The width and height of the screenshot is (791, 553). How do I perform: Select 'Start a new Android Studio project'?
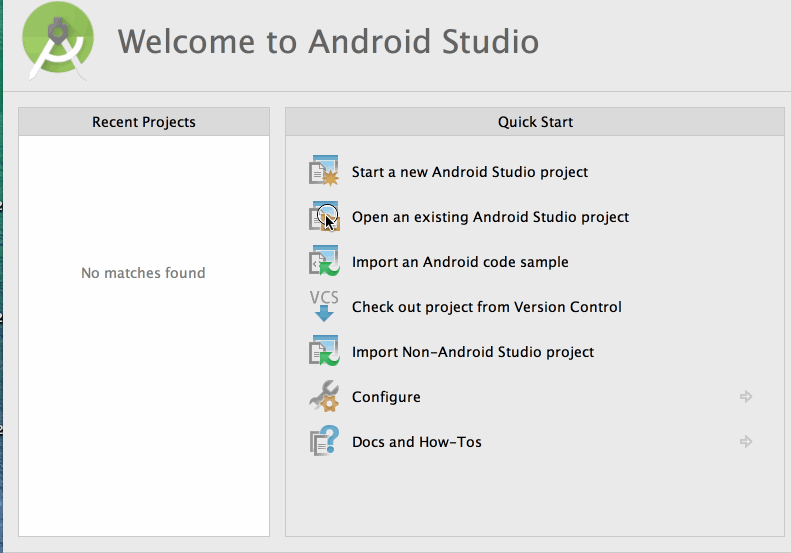[x=469, y=172]
